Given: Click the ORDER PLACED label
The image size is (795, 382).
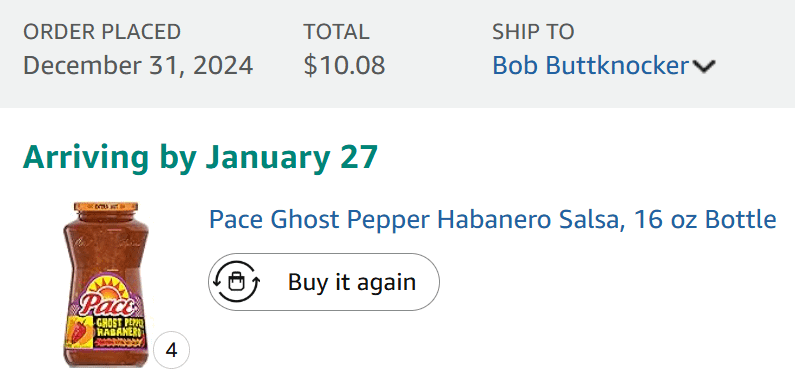Looking at the screenshot, I should [102, 32].
